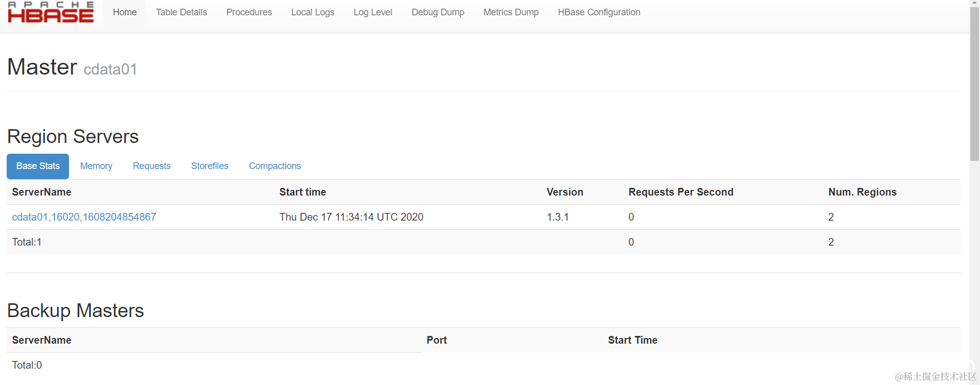Click the Backup Masters Port column header
This screenshot has height=385, width=980.
[437, 340]
